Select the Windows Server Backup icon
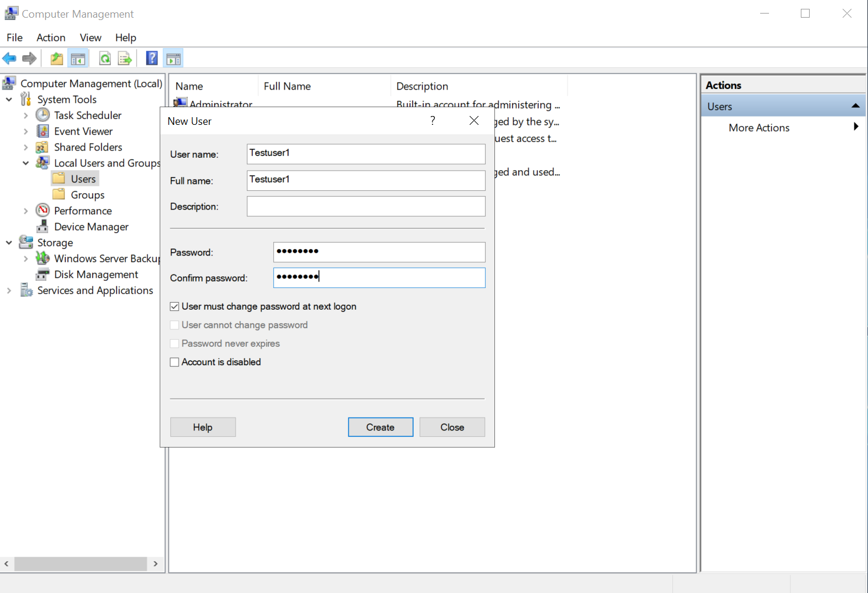 (42, 258)
